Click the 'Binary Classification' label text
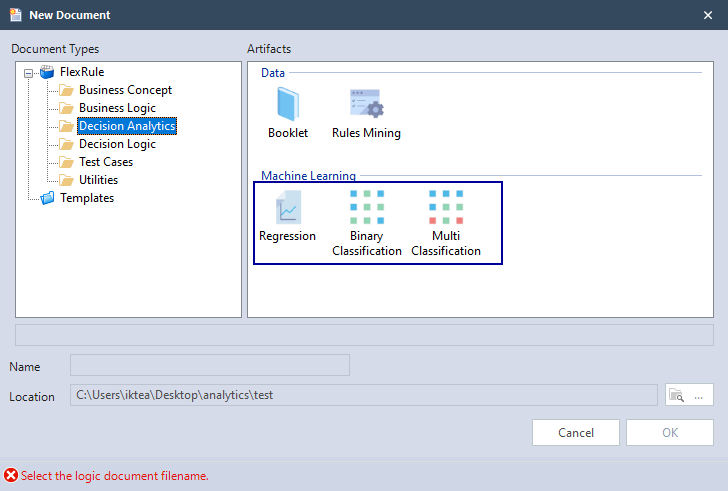Screen dimensions: 728x491 [367, 244]
